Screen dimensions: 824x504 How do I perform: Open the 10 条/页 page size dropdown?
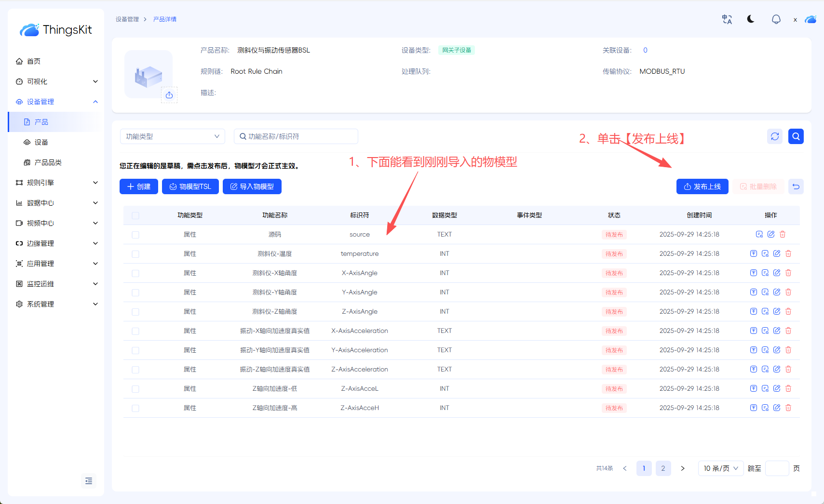point(720,468)
